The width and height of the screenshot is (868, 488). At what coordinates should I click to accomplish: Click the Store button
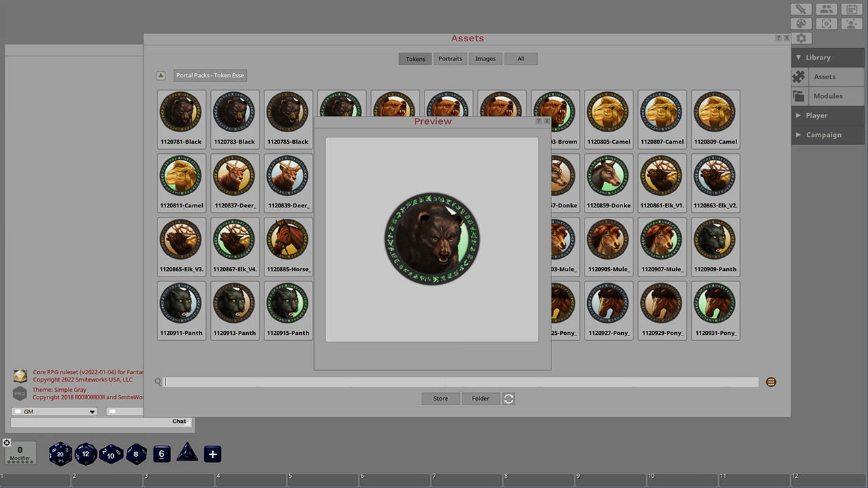tap(440, 399)
